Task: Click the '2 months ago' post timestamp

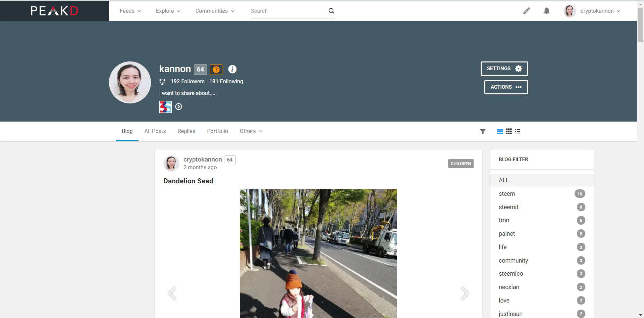Action: [x=200, y=168]
